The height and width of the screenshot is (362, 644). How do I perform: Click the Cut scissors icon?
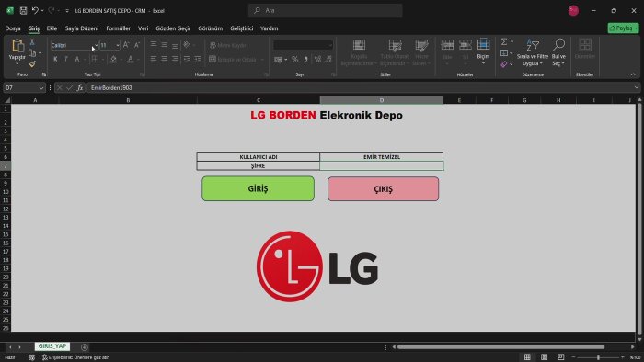(32, 42)
